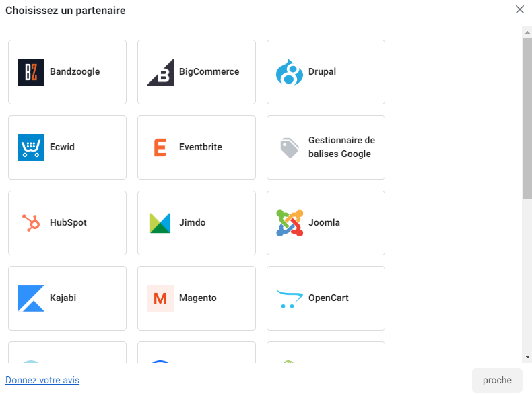Choose the Eventbrite partner label
This screenshot has width=532, height=394.
tap(201, 147)
